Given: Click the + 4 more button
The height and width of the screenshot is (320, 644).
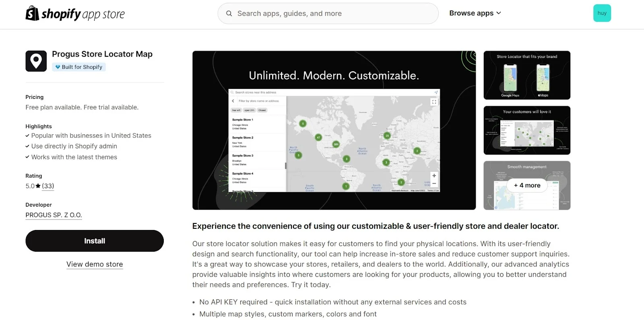Looking at the screenshot, I should click(x=527, y=185).
